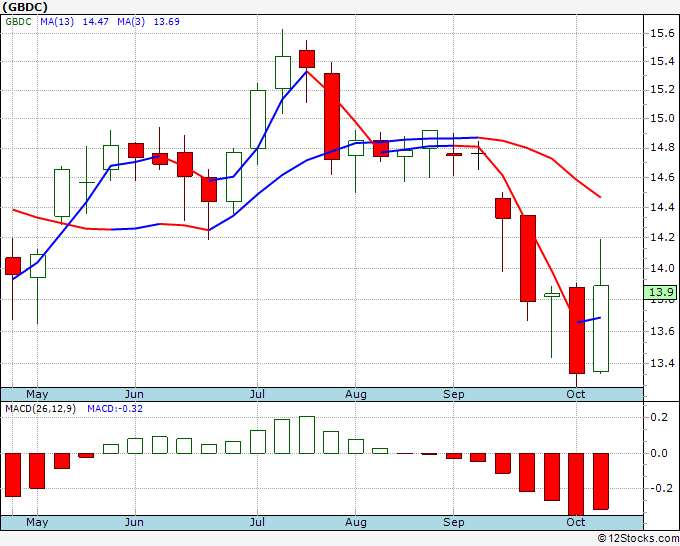Click the 14.8 price axis label
Viewport: 680px width, 546px height.
coord(662,148)
